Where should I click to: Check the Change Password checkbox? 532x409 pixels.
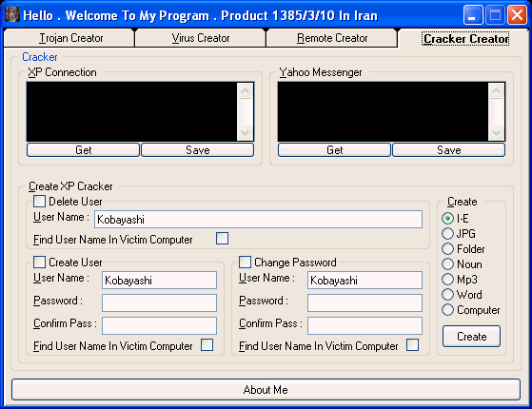(245, 262)
